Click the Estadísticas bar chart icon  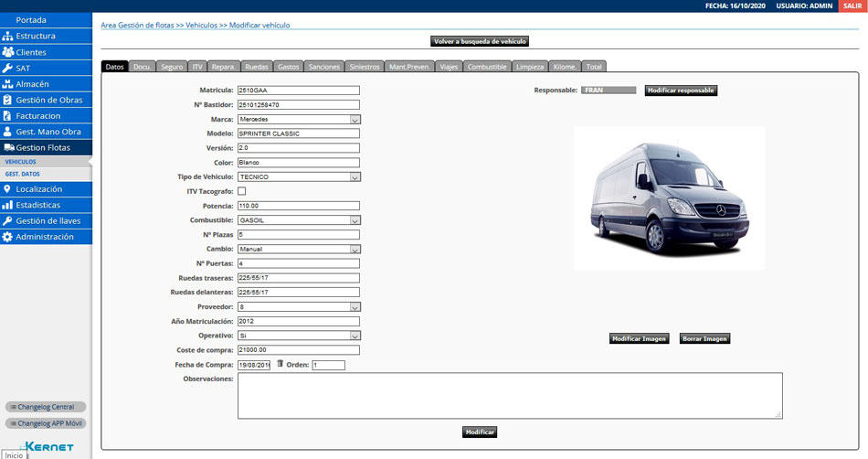tap(8, 205)
